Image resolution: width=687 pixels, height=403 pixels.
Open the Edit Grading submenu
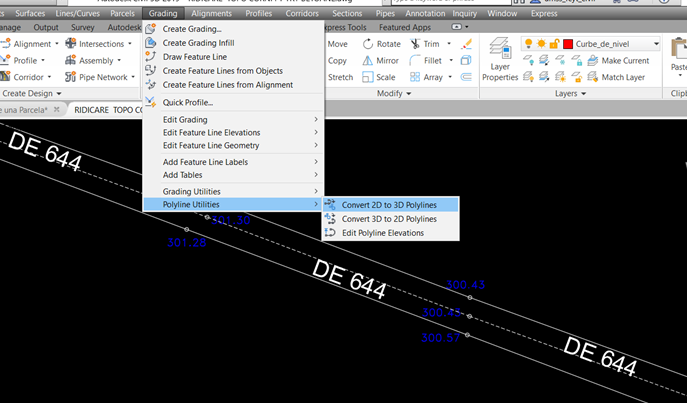click(x=234, y=119)
